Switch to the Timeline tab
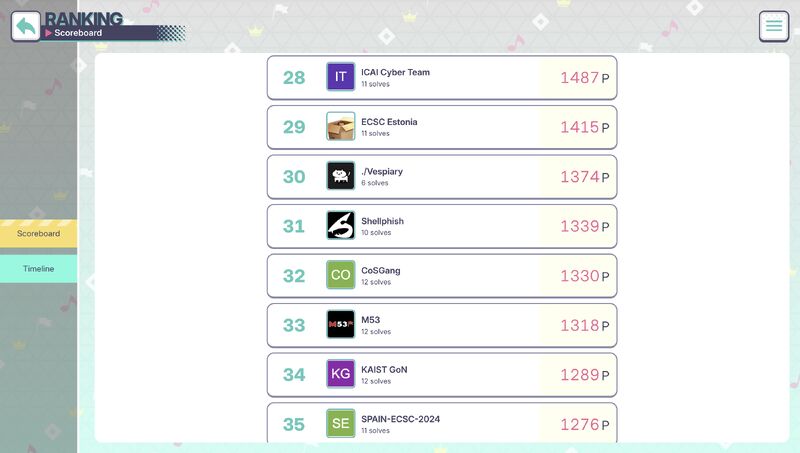Screen dimensions: 800x453 (38, 269)
